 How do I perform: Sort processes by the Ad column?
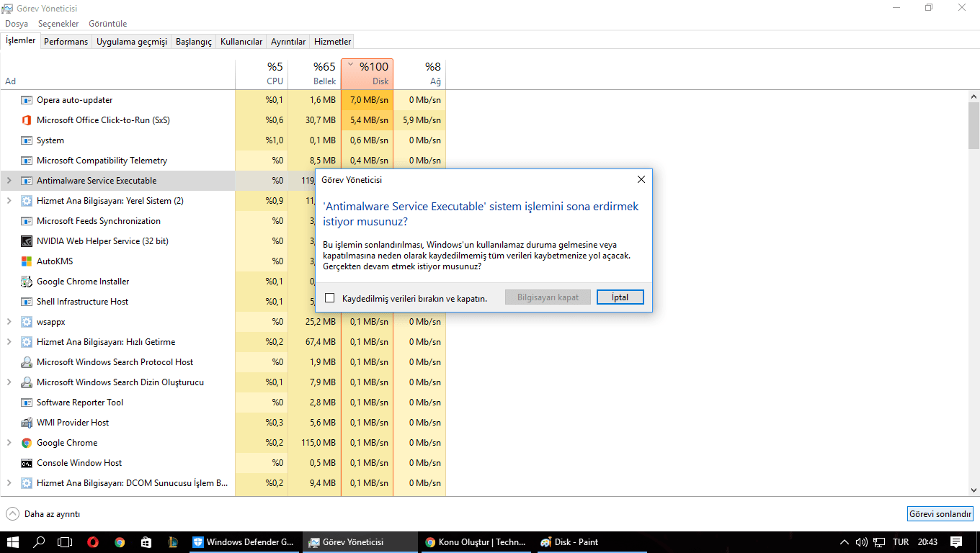117,73
